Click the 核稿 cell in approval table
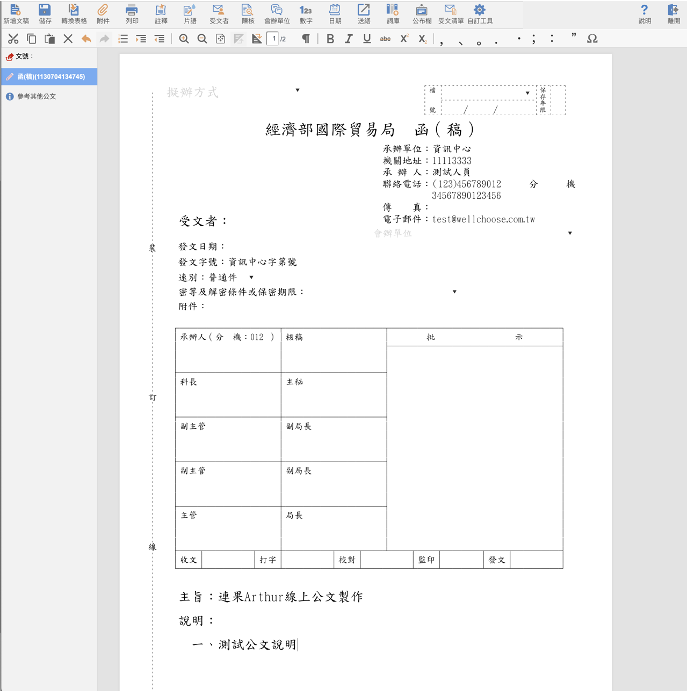Image resolution: width=688 pixels, height=692 pixels. coord(334,350)
